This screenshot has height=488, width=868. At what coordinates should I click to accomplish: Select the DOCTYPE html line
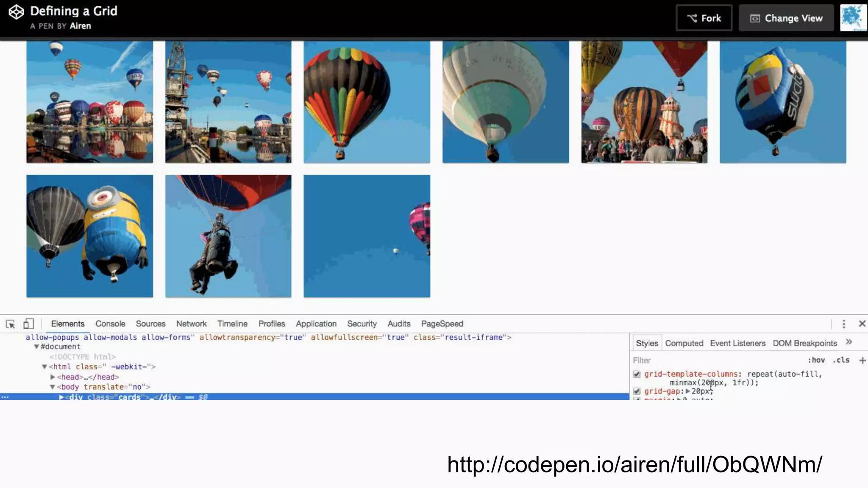(x=83, y=357)
